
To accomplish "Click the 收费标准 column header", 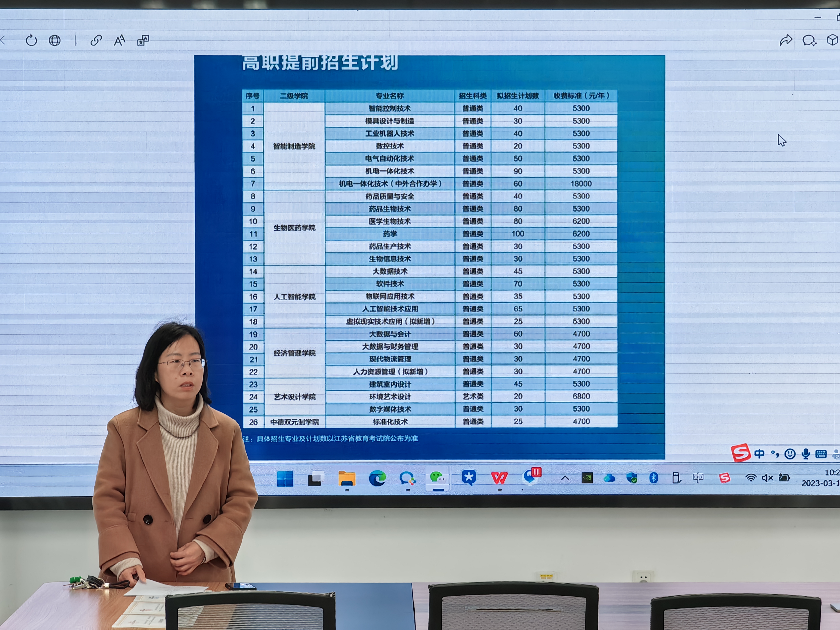I will (x=581, y=96).
